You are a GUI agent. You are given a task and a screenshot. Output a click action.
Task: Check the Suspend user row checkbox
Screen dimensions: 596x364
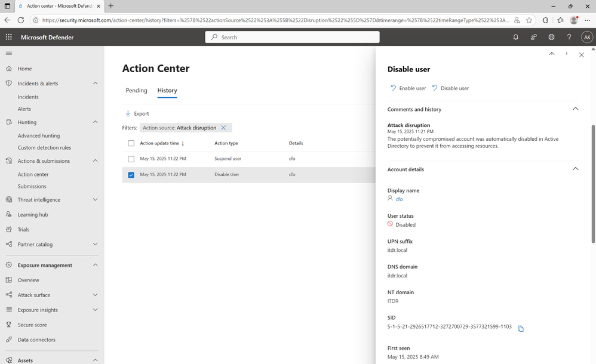click(x=131, y=159)
